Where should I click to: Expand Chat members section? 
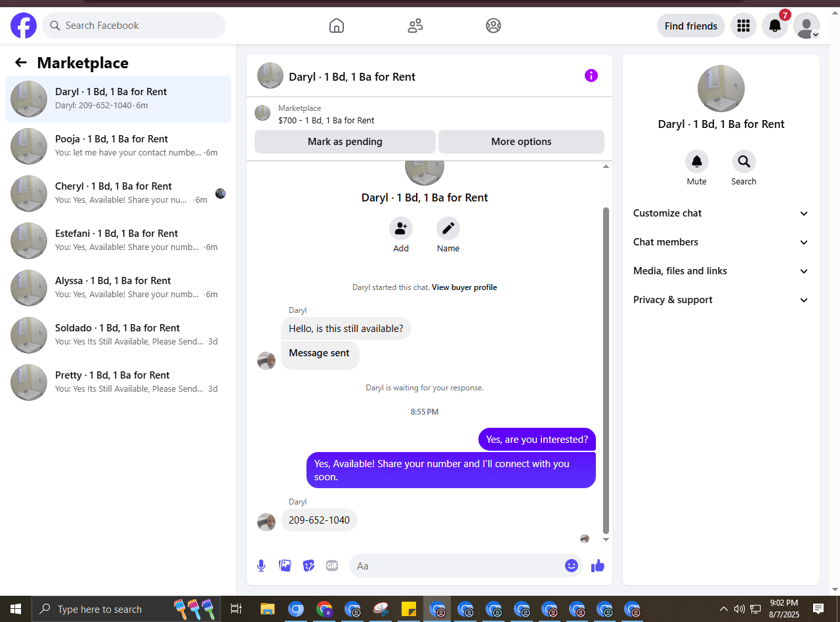point(721,242)
